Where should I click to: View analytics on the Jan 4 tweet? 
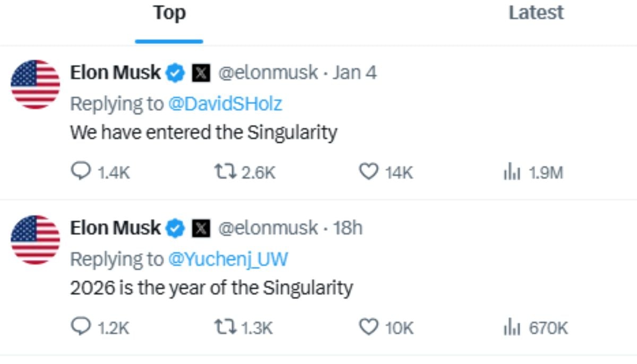tap(513, 171)
